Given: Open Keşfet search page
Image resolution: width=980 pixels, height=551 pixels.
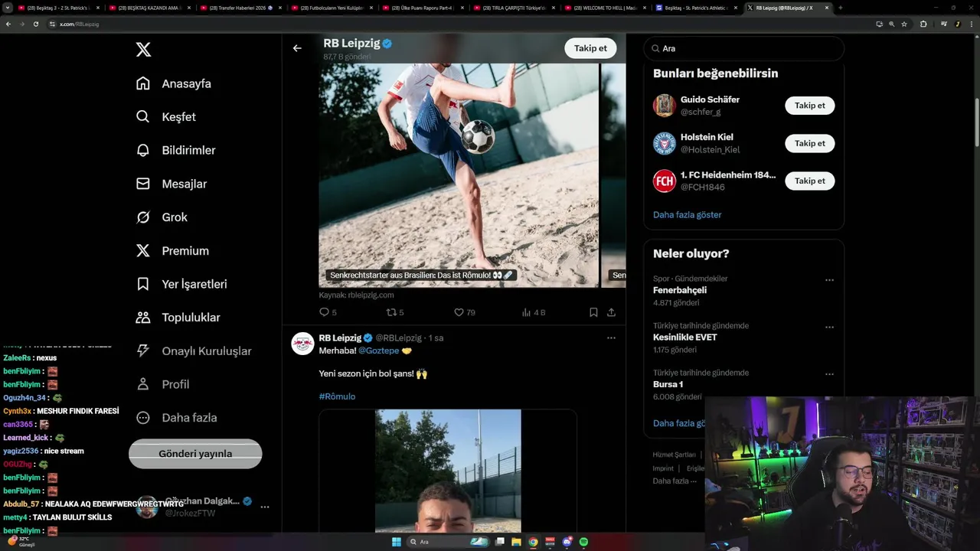Looking at the screenshot, I should tap(165, 117).
